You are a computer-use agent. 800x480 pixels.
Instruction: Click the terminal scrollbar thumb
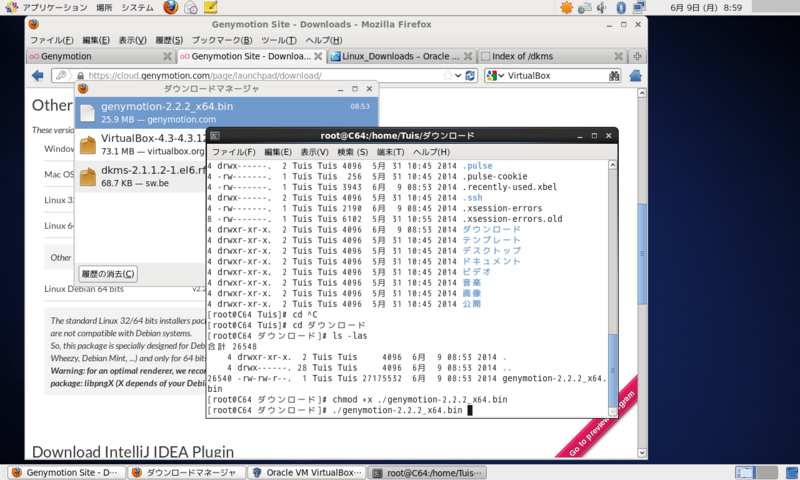click(x=613, y=370)
